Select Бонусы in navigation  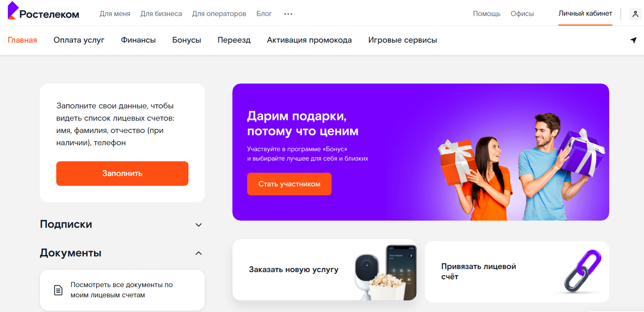pyautogui.click(x=187, y=40)
